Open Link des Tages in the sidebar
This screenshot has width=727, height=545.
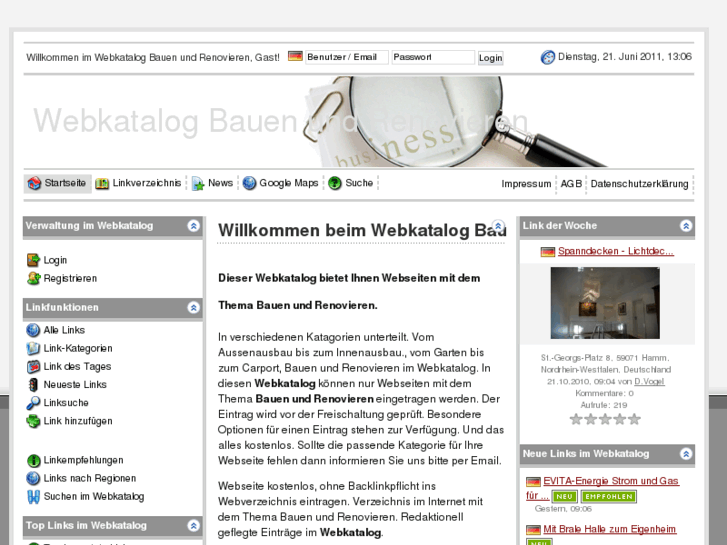(77, 366)
